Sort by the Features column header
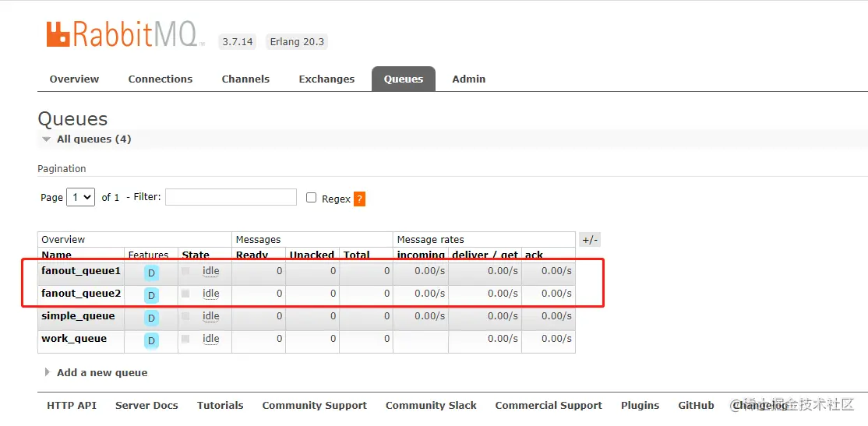868x426 pixels. tap(148, 255)
